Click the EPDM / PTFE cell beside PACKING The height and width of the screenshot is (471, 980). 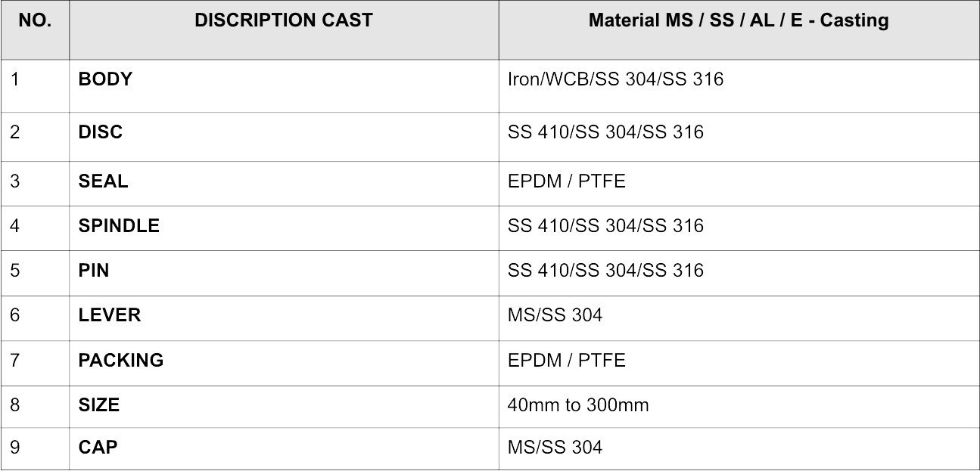[x=739, y=361]
